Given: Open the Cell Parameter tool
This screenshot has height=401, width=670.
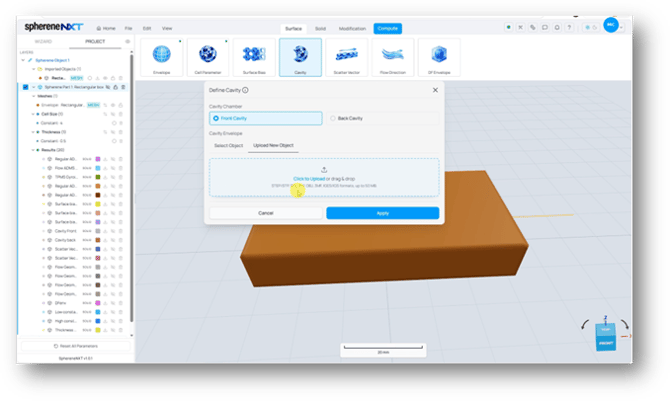Looking at the screenshot, I should point(208,57).
